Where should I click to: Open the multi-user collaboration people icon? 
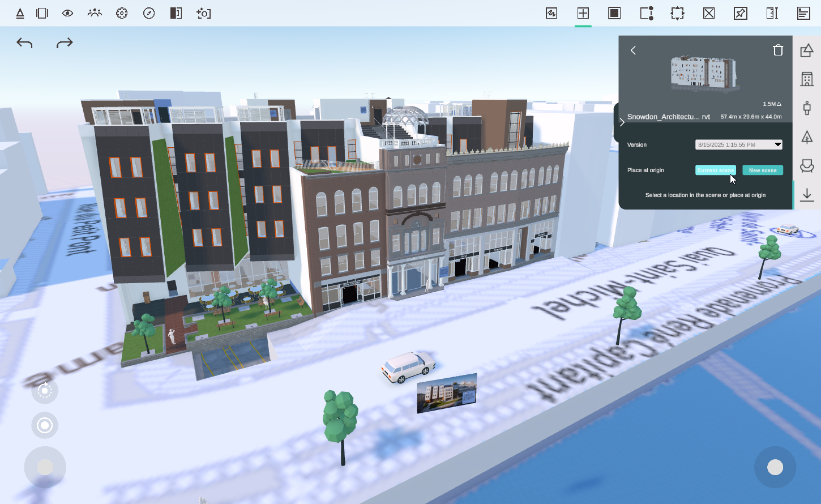95,13
